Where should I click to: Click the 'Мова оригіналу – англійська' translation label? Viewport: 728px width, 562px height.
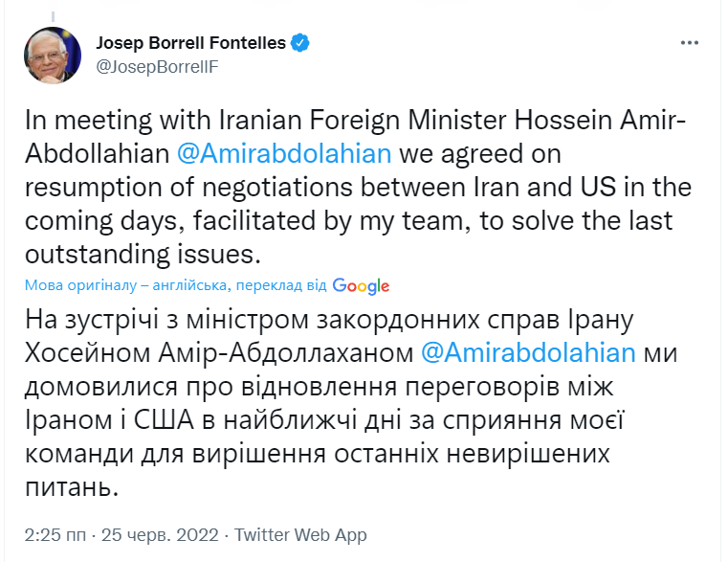tap(125, 285)
